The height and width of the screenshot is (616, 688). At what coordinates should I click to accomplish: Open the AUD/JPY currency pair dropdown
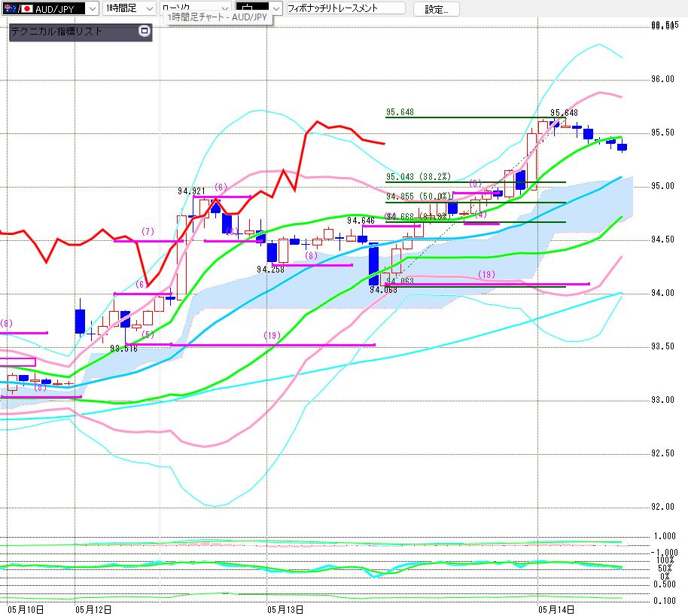point(50,8)
